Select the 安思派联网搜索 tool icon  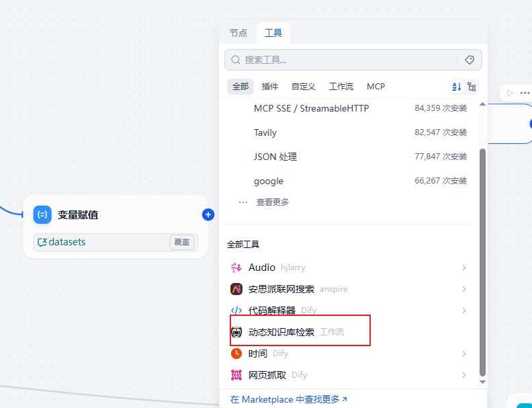(x=236, y=289)
